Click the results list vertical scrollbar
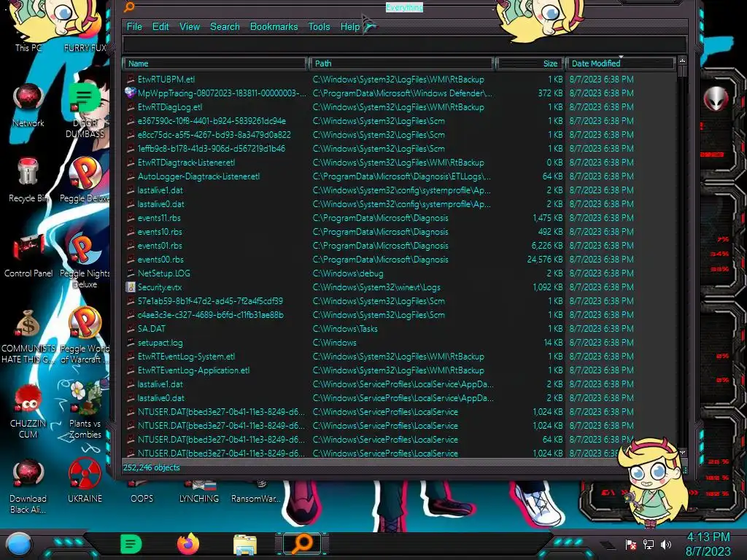The image size is (747, 560). (682, 257)
